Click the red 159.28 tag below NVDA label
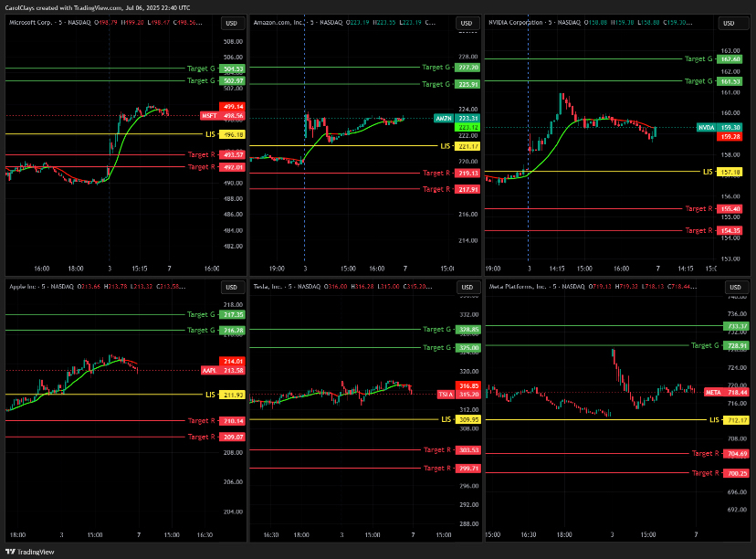The width and height of the screenshot is (756, 559). [x=730, y=137]
